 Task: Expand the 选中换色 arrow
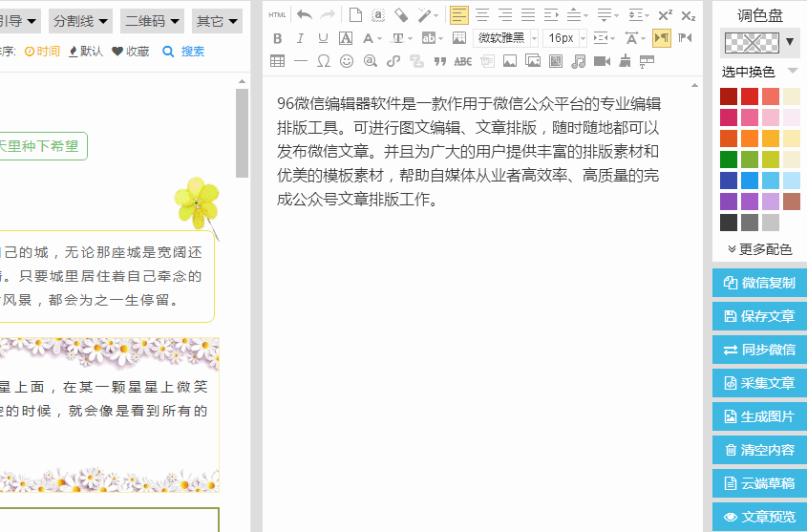point(793,71)
